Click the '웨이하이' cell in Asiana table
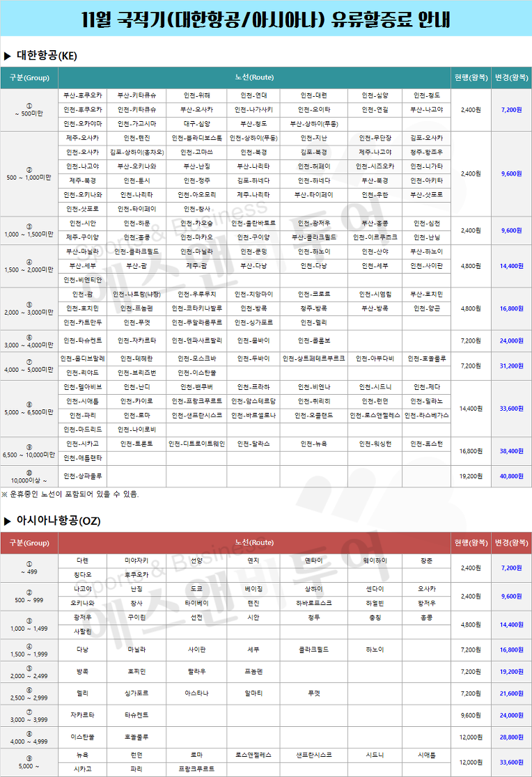532x777 pixels. pos(375,561)
